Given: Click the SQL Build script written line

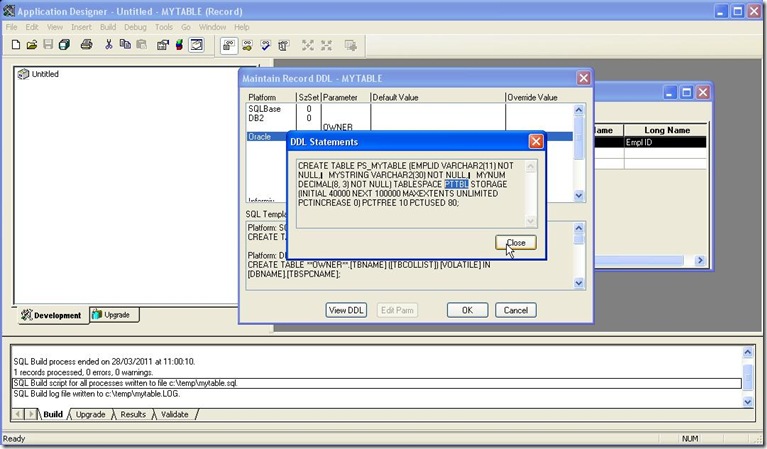Looking at the screenshot, I should [x=376, y=383].
